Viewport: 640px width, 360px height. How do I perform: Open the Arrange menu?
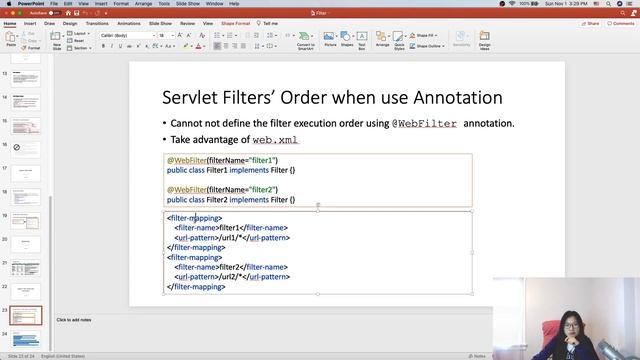coord(382,39)
